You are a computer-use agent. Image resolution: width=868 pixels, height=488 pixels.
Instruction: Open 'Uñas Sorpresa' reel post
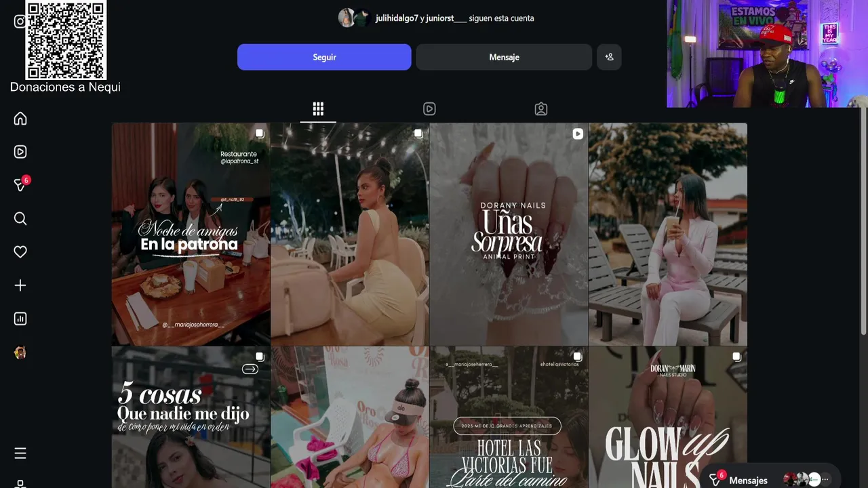(509, 234)
